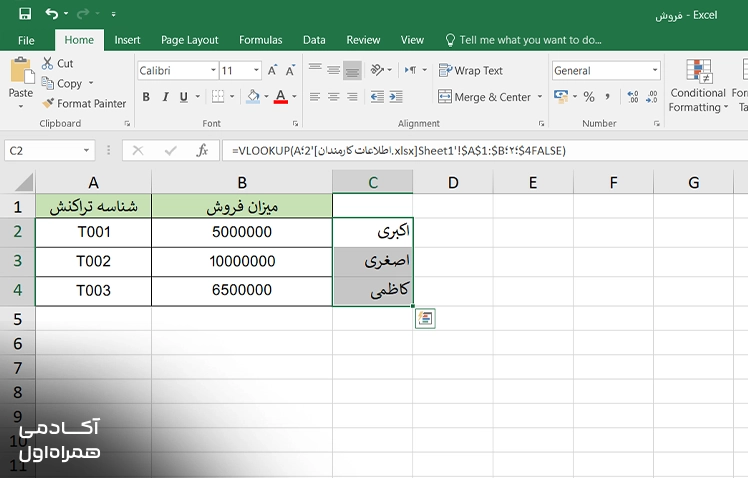748x478 pixels.
Task: Click the Auto Fill Options icon
Action: coord(425,318)
